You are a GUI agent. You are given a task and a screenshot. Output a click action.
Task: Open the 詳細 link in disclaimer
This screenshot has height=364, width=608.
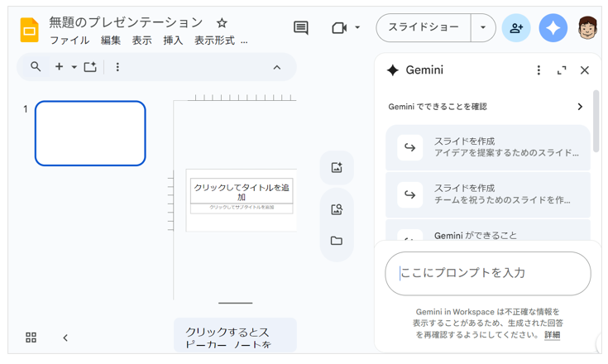pyautogui.click(x=553, y=334)
